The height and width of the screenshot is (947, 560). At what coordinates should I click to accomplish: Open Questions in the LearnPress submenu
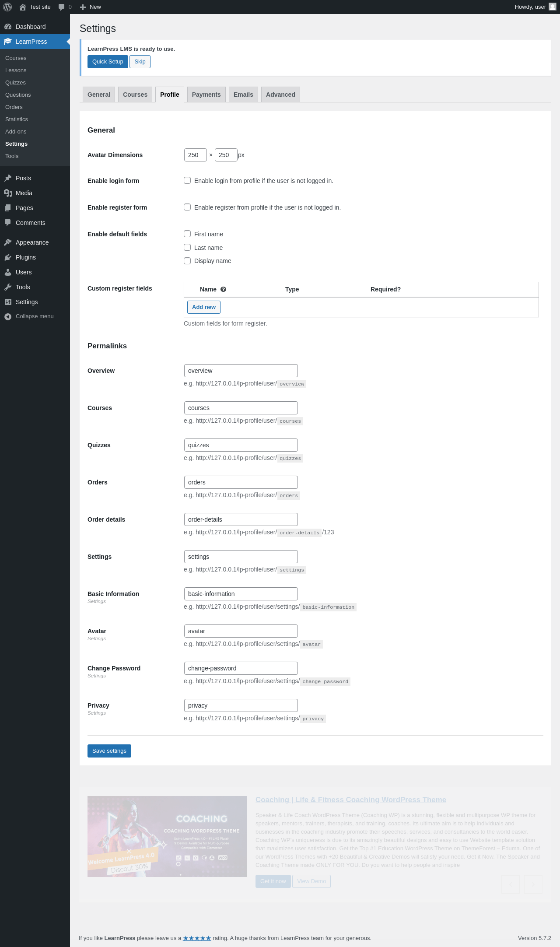pyautogui.click(x=18, y=95)
